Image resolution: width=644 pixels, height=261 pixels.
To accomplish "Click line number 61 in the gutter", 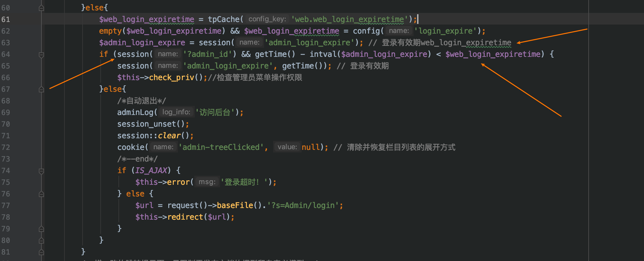I will click(6, 19).
